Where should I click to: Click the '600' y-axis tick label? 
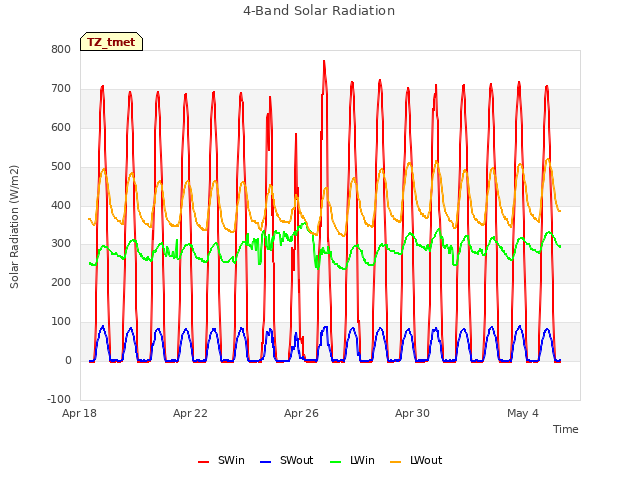click(x=61, y=127)
